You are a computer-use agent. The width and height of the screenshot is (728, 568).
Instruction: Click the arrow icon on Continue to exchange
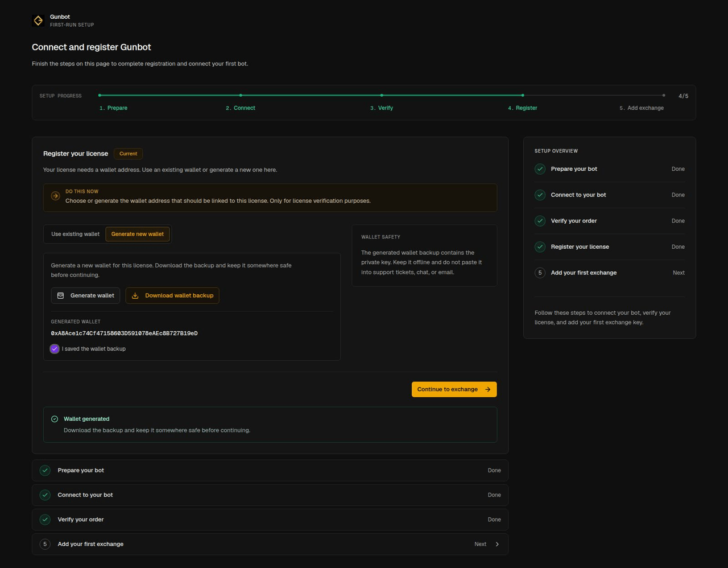(x=487, y=389)
